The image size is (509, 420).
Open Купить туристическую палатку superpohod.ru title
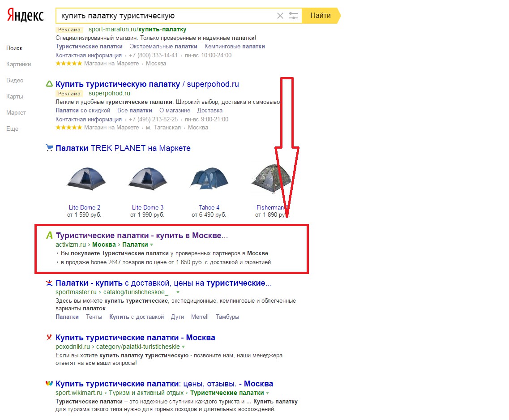click(x=147, y=84)
